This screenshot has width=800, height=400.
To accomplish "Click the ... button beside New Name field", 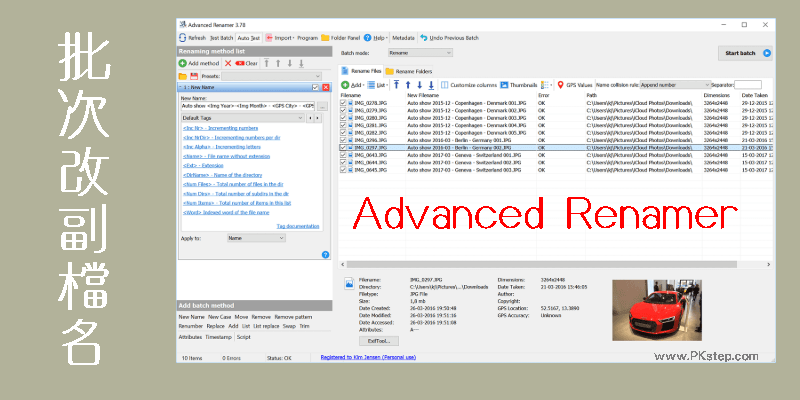I will (322, 106).
